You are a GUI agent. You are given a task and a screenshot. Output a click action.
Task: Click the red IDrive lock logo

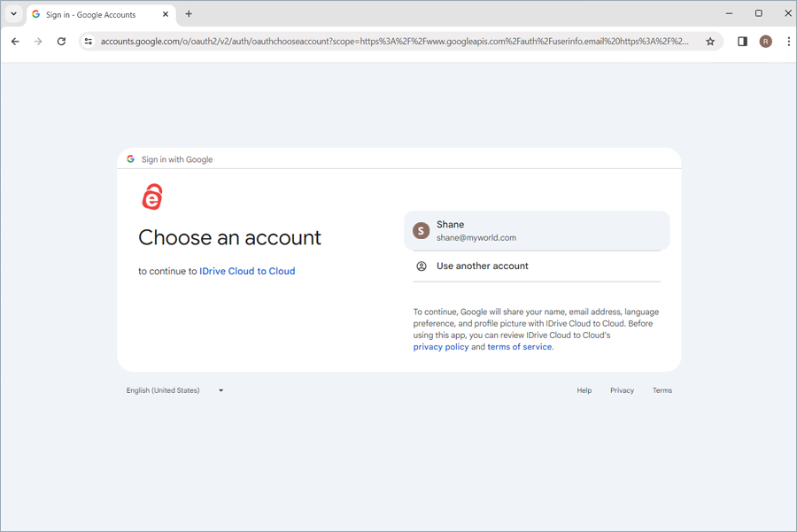[x=152, y=197]
